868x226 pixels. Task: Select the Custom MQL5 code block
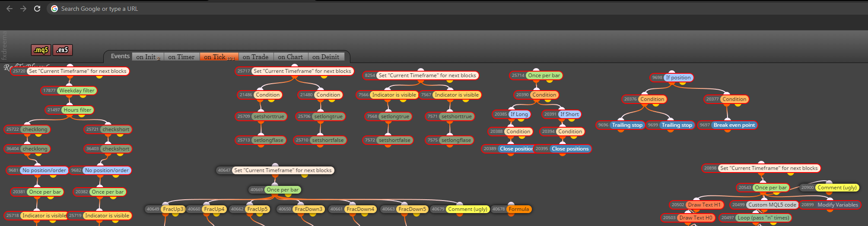(x=764, y=205)
